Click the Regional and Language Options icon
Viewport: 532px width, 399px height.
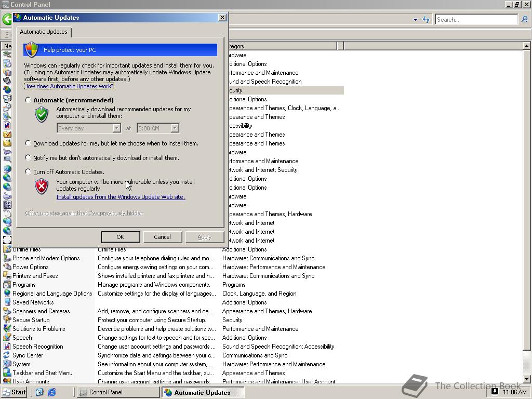coord(7,294)
